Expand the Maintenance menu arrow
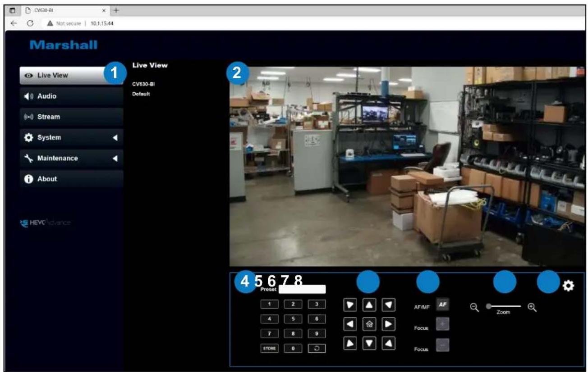Image resolution: width=588 pixels, height=372 pixels. 115,159
